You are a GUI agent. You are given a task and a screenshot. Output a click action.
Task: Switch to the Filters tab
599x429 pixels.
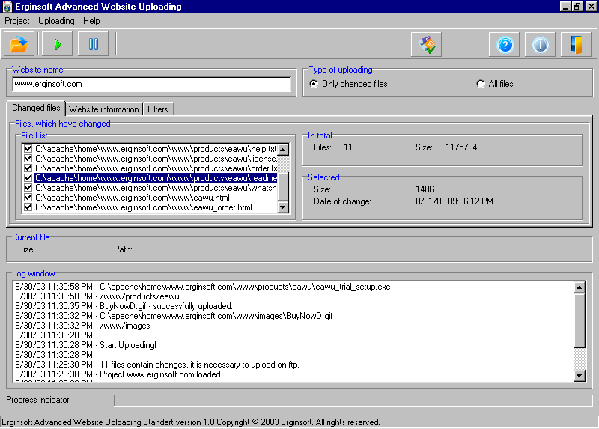click(158, 109)
